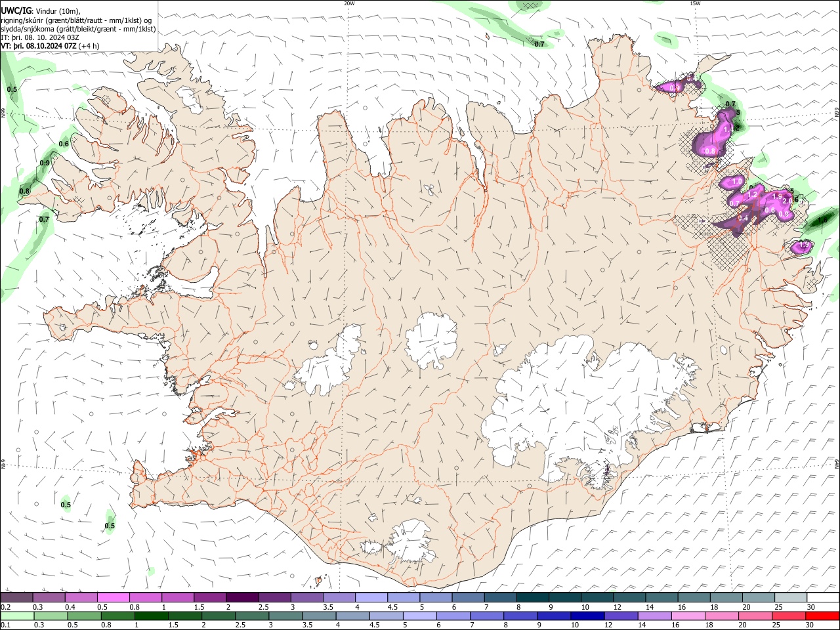Click the 'IT: þri. 08. 10. 2024 03Z' line
840x630 pixels.
coord(40,37)
